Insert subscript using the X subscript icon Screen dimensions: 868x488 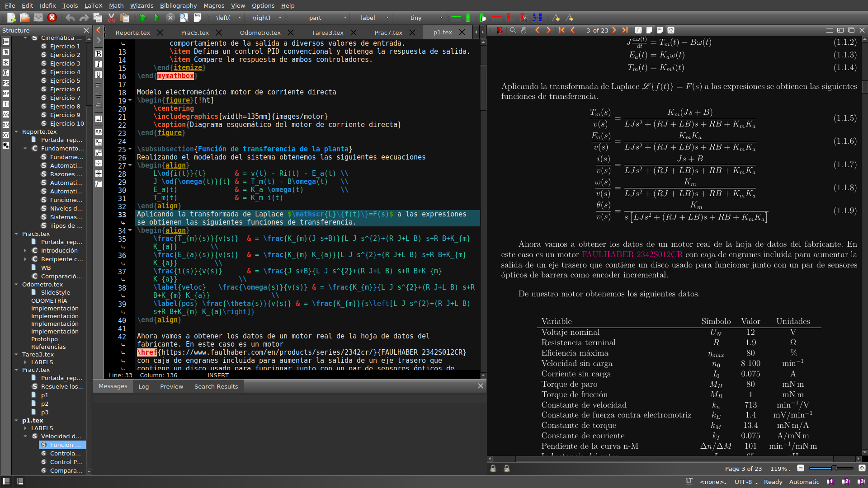[99, 142]
